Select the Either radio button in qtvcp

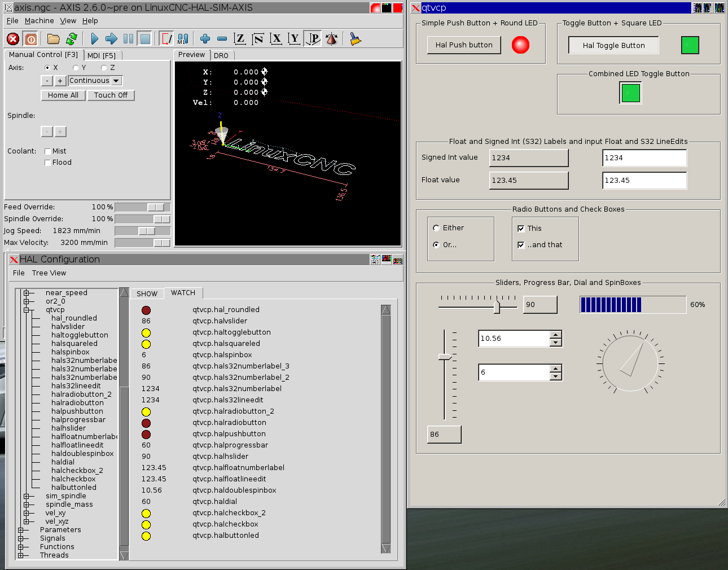pyautogui.click(x=436, y=228)
